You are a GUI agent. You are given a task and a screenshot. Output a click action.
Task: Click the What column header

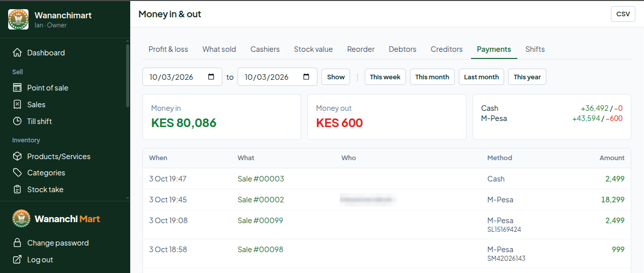[x=246, y=158]
